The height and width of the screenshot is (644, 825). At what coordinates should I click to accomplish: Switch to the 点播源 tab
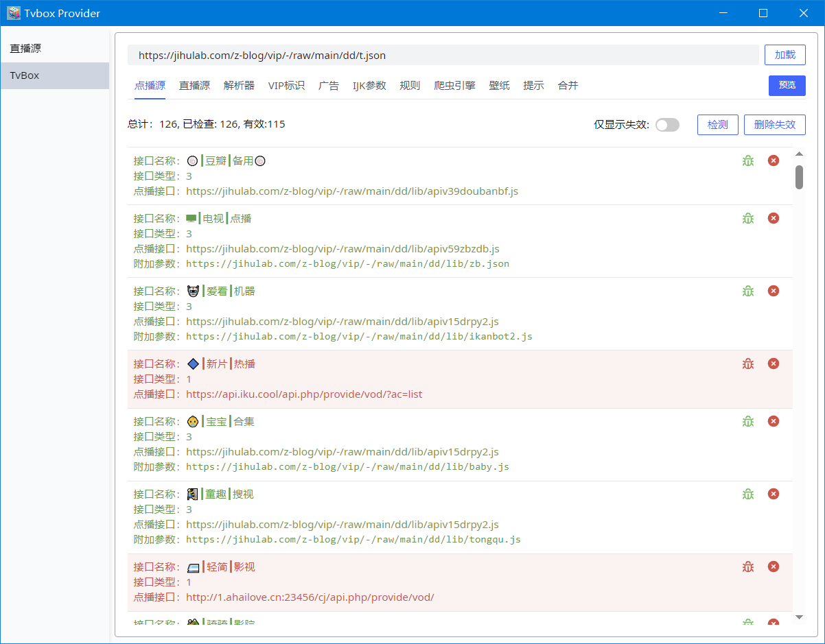150,86
